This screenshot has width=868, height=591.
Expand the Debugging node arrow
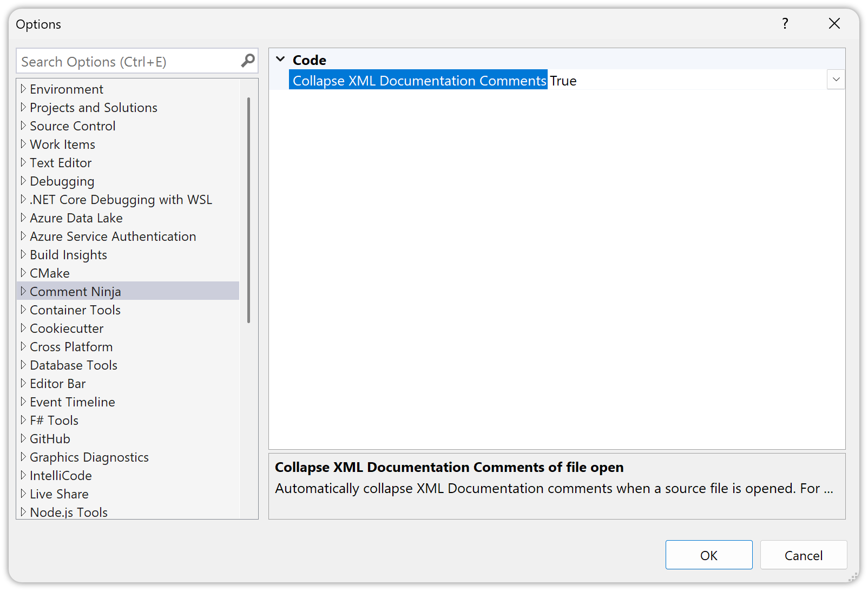coord(23,181)
